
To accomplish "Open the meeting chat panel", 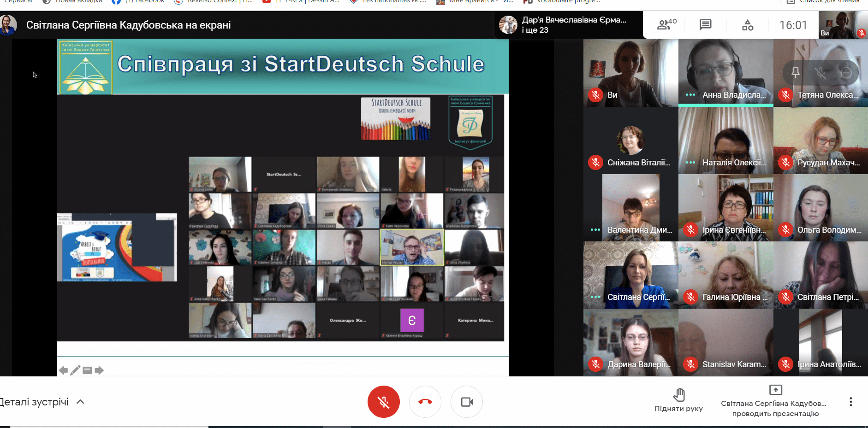I will tap(705, 25).
